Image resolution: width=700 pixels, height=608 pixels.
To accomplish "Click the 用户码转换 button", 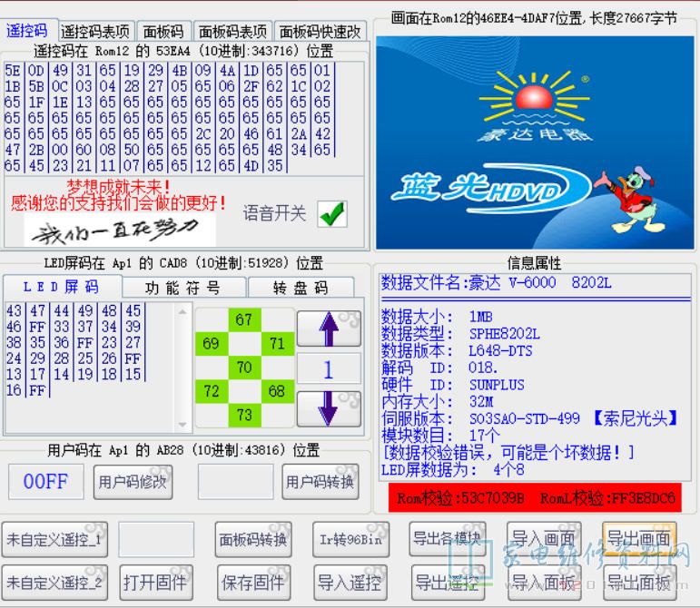I will (320, 482).
